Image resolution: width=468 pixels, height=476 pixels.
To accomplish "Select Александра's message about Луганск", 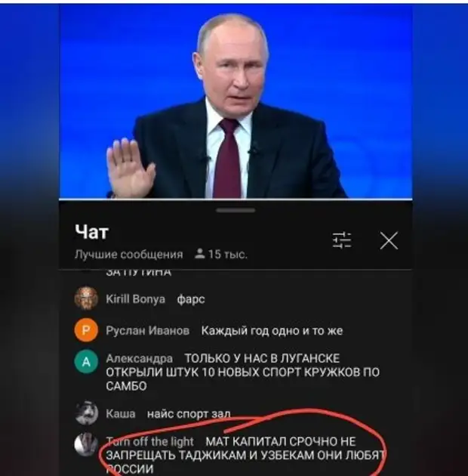I will point(242,372).
